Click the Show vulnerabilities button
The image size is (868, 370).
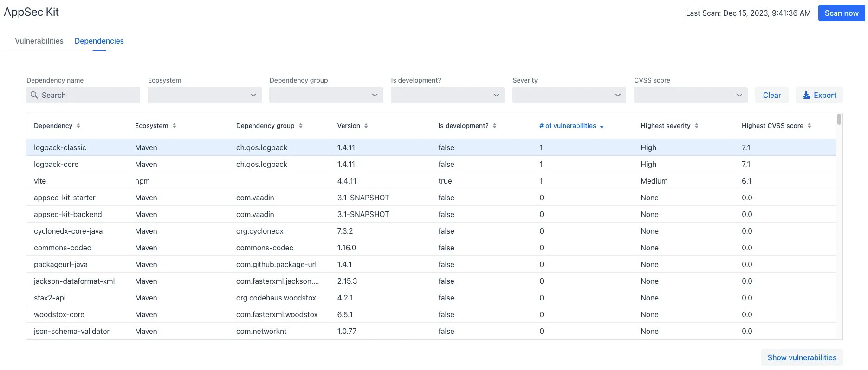(x=802, y=357)
